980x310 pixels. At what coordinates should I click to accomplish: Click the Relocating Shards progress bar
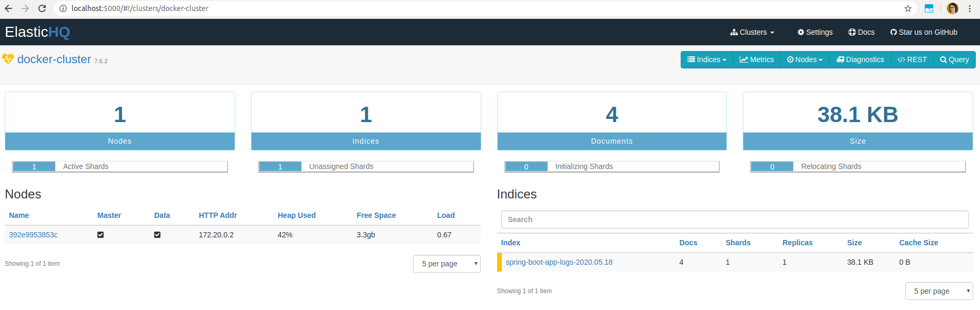pyautogui.click(x=858, y=166)
